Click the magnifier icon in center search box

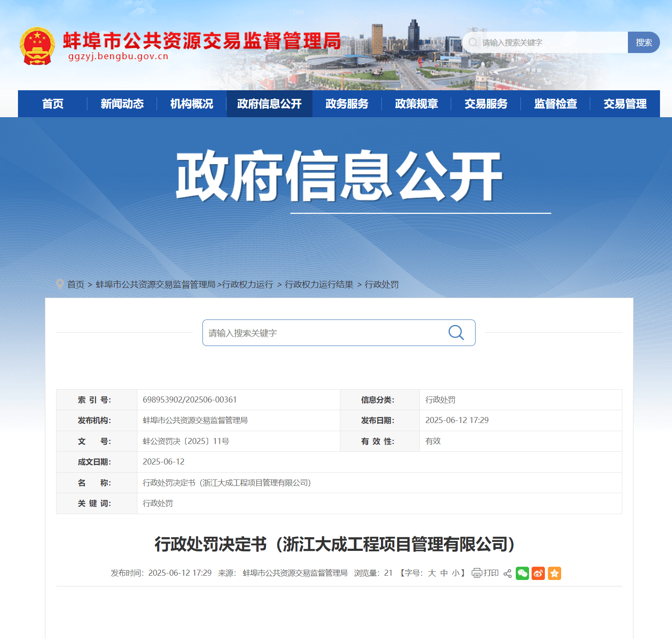tap(456, 333)
